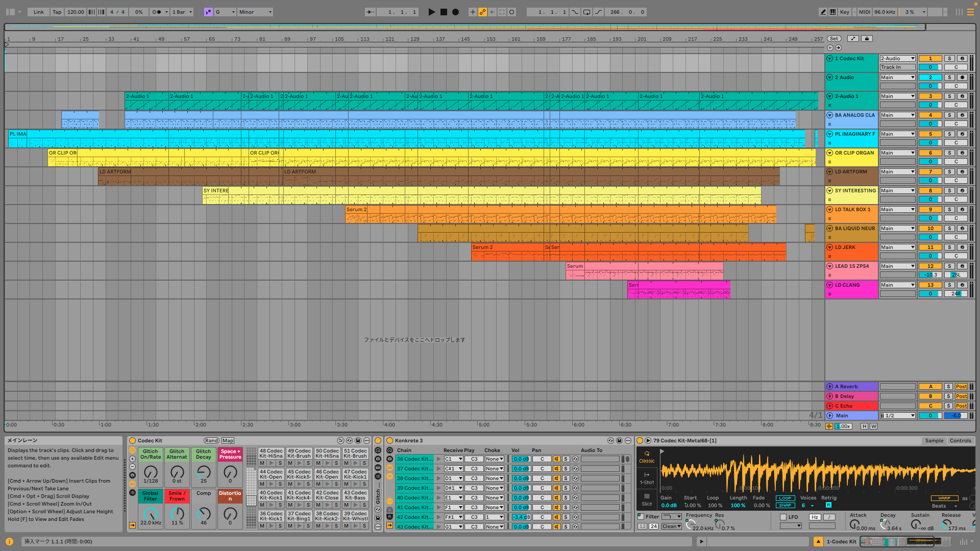Fold the 1 Codec Kit track

(829, 58)
